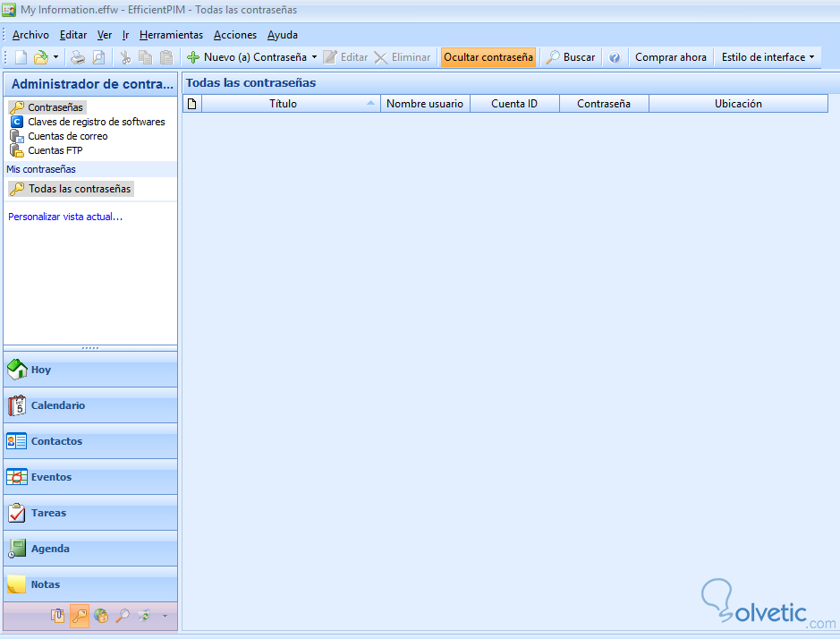
Task: Toggle the Ocultar contraseña button
Action: point(488,57)
